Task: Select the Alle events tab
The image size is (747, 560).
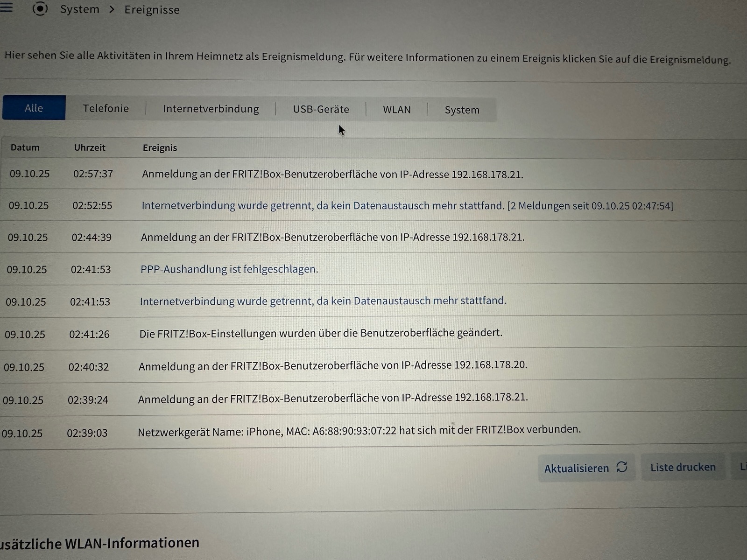Action: [x=34, y=108]
